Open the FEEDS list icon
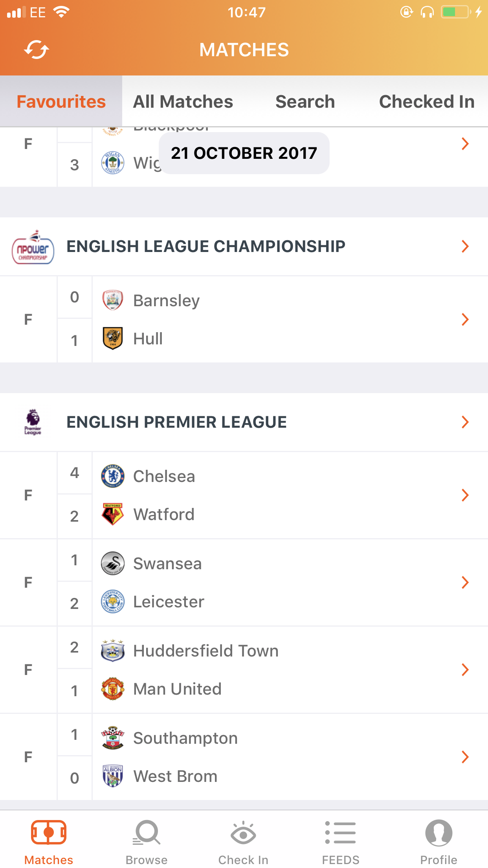The width and height of the screenshot is (488, 868). pos(340,833)
